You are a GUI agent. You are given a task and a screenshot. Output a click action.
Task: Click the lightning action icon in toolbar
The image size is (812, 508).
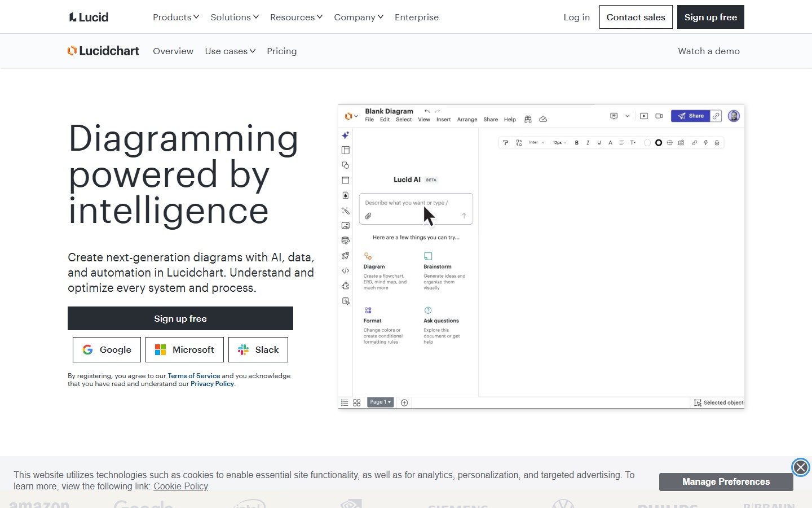(705, 143)
